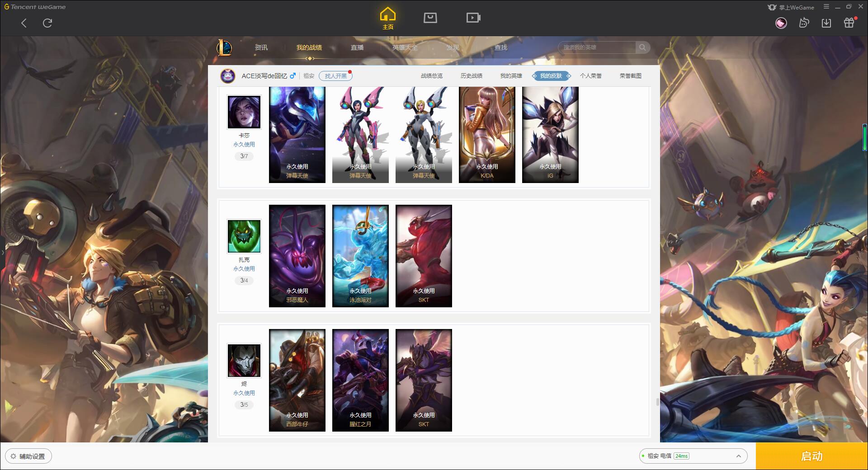Open the 战绩总览 sub-tab

432,76
